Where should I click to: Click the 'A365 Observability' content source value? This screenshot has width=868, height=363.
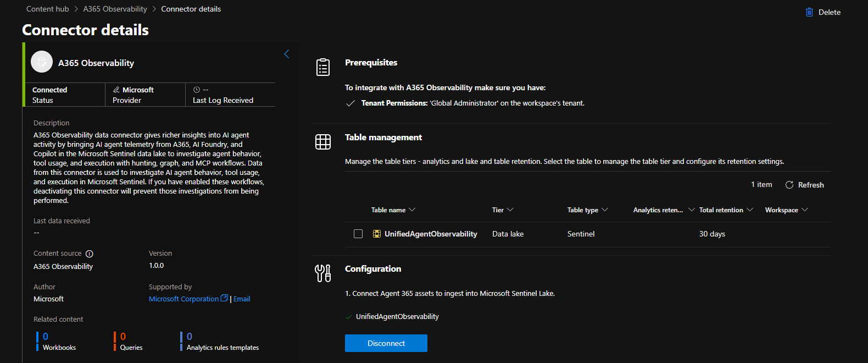pyautogui.click(x=63, y=266)
